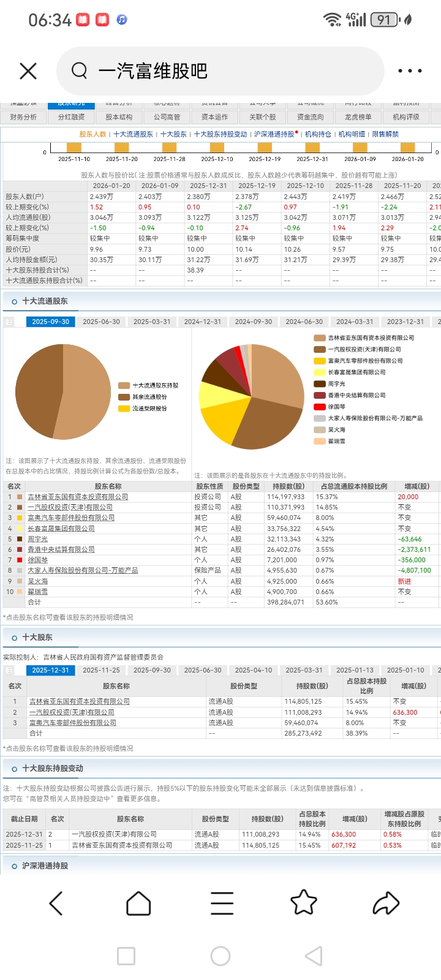Jump to 机构持仓 sub-link

[318, 134]
